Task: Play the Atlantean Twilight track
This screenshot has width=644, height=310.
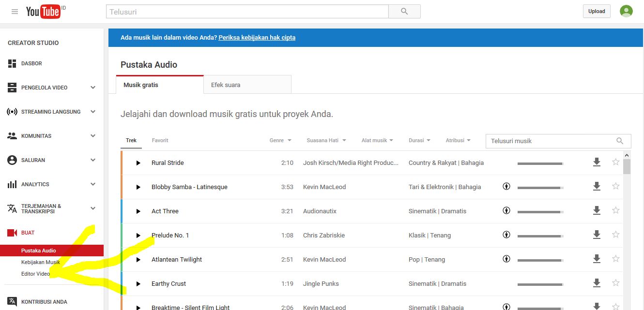Action: [x=138, y=260]
